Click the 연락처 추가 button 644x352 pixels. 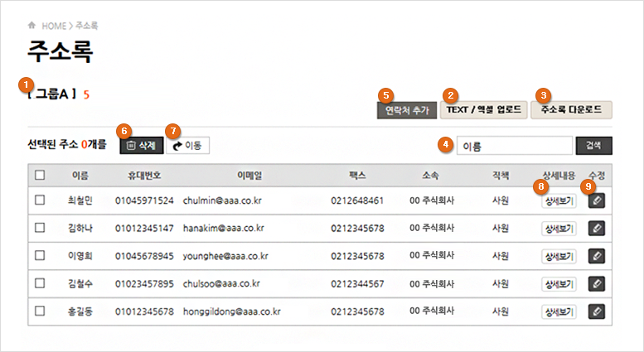tap(407, 110)
